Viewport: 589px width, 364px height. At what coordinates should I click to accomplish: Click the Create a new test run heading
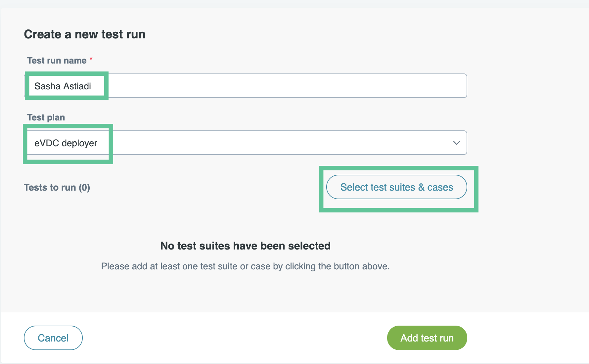tap(85, 34)
